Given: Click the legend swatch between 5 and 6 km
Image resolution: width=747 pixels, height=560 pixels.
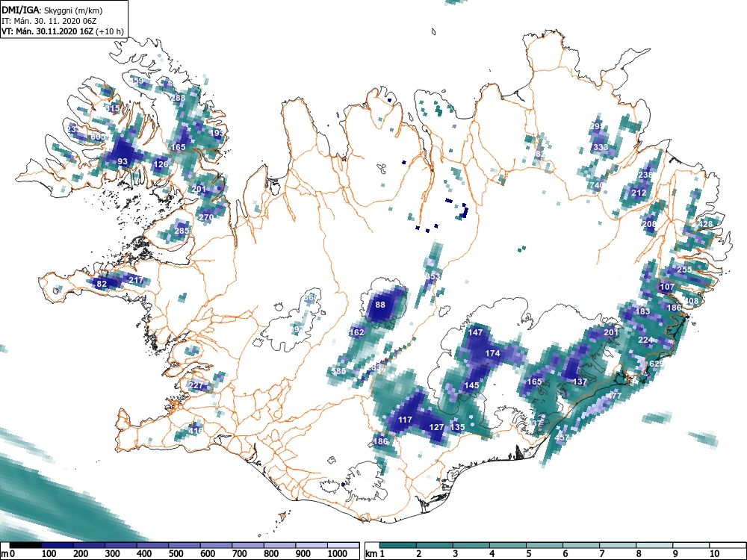Looking at the screenshot, I should point(545,545).
